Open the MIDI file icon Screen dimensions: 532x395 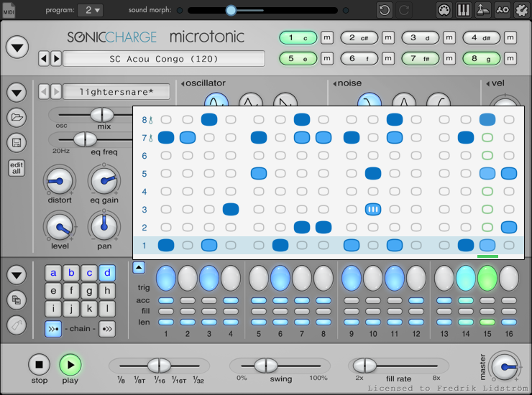point(9,10)
